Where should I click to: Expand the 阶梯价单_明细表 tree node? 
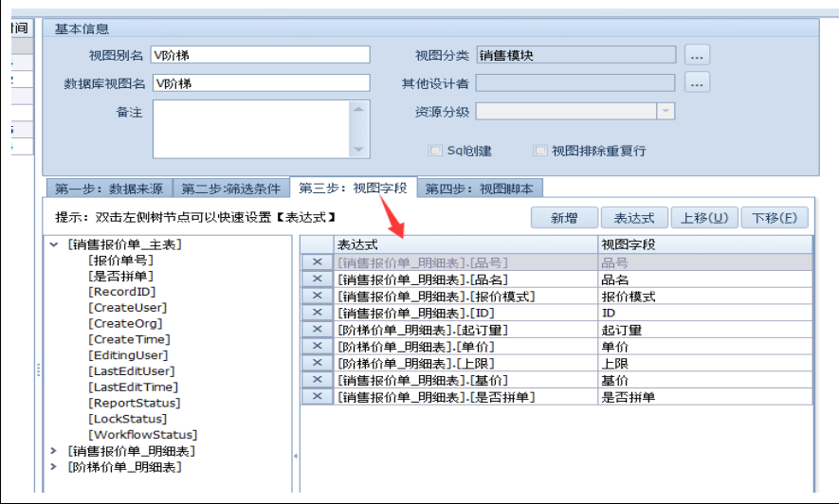pyautogui.click(x=53, y=467)
